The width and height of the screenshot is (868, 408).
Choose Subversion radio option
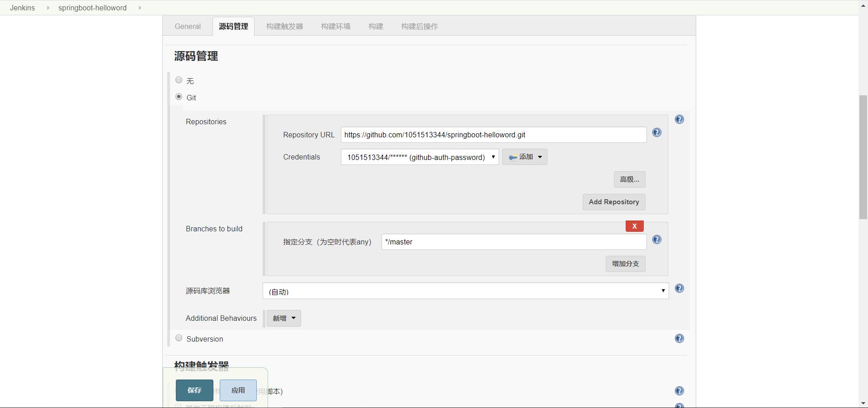point(179,338)
